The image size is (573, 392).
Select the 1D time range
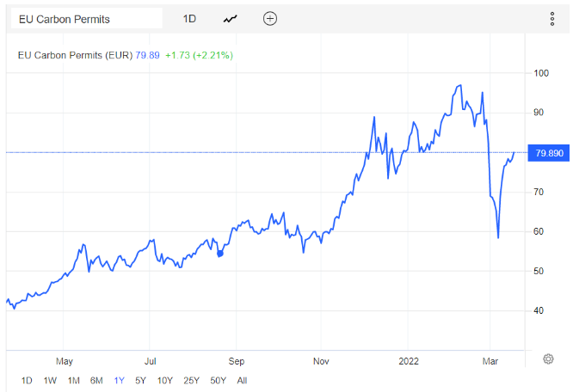tap(27, 380)
